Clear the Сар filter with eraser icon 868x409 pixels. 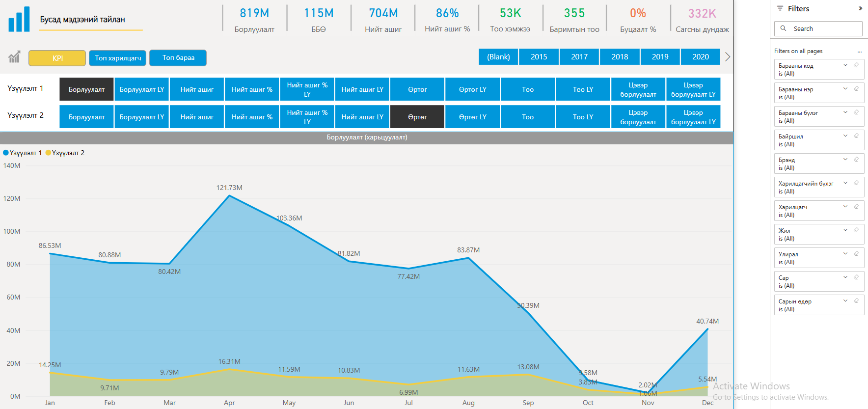(x=856, y=277)
